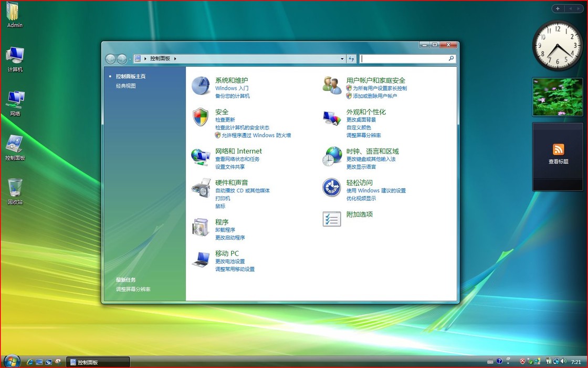
Task: Open the 用户帐户和家庭安全 people icon
Action: click(x=332, y=85)
